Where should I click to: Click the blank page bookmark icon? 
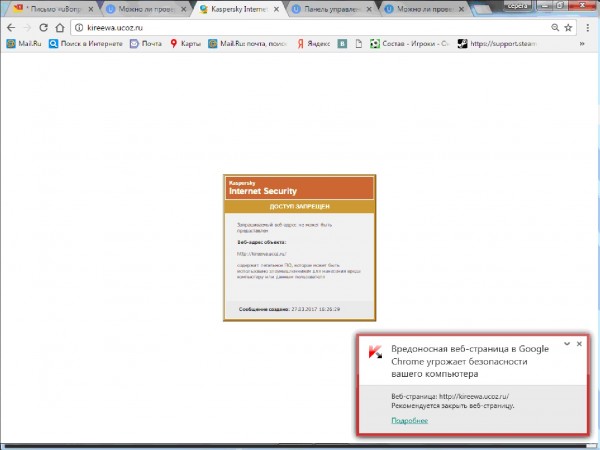359,44
